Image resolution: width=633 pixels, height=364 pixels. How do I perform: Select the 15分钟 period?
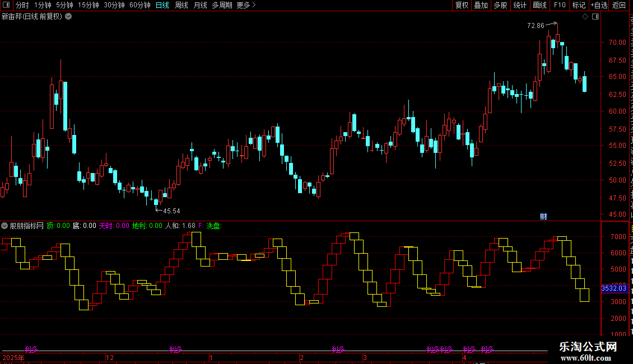coord(89,5)
